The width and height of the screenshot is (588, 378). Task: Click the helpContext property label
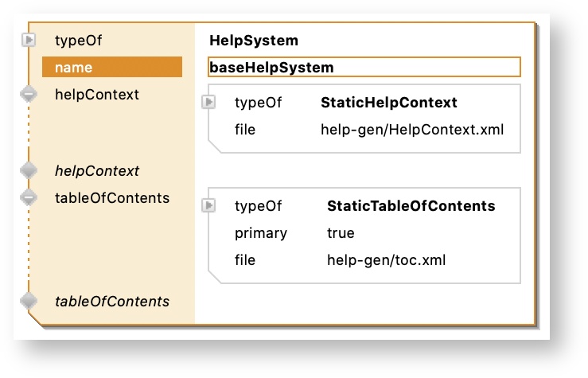pyautogui.click(x=96, y=94)
